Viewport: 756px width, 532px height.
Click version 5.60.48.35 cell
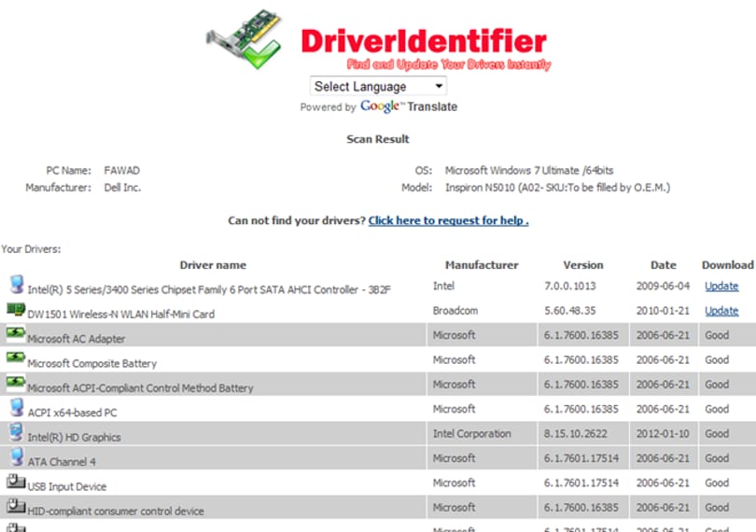point(570,311)
